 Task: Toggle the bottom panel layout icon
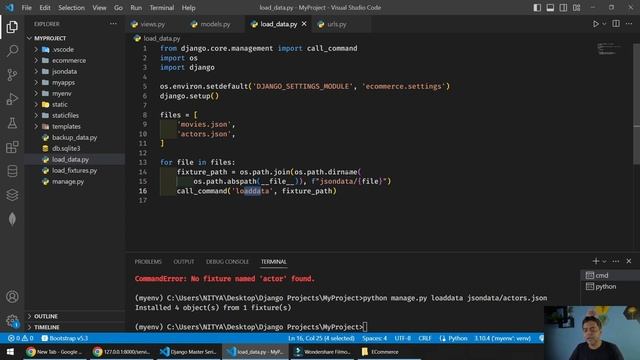click(x=550, y=8)
